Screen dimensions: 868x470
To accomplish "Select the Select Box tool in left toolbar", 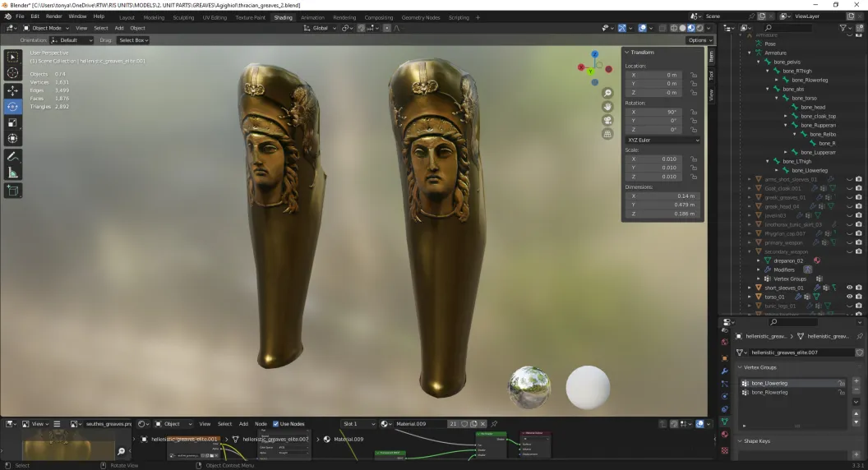I will [x=12, y=57].
